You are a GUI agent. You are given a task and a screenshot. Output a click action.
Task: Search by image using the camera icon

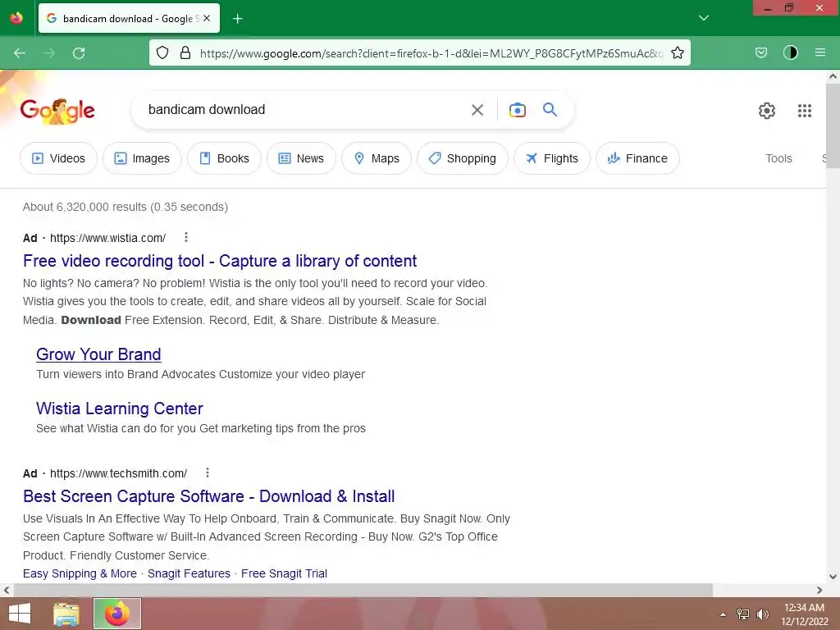pos(517,110)
